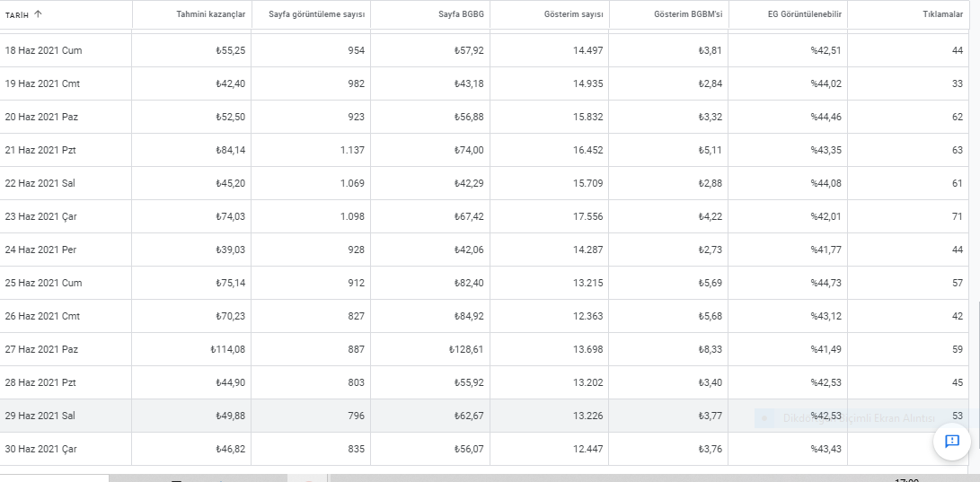Click the EG Görüntülenebilir column header
The image size is (980, 482).
[x=804, y=14]
